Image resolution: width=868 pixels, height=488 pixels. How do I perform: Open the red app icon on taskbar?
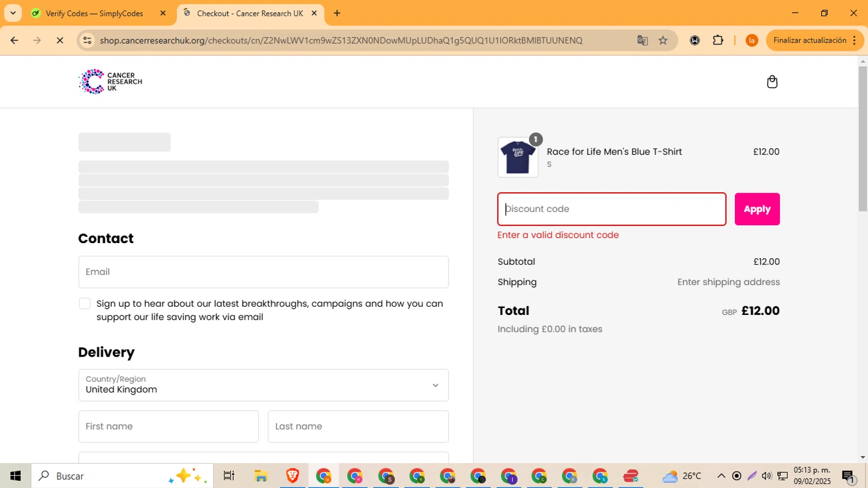click(x=631, y=476)
